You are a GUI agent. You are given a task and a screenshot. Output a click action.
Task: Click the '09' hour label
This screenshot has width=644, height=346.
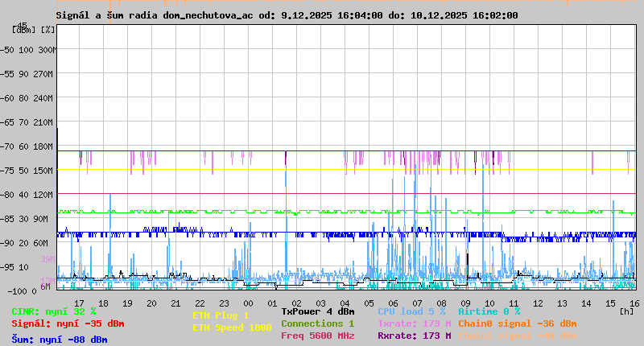pyautogui.click(x=465, y=303)
